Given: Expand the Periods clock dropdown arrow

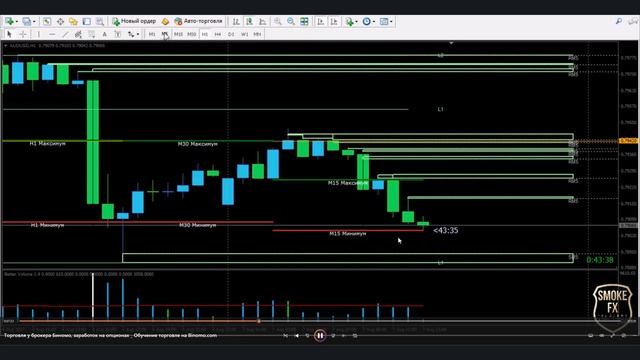Looking at the screenshot, I should pyautogui.click(x=374, y=21).
